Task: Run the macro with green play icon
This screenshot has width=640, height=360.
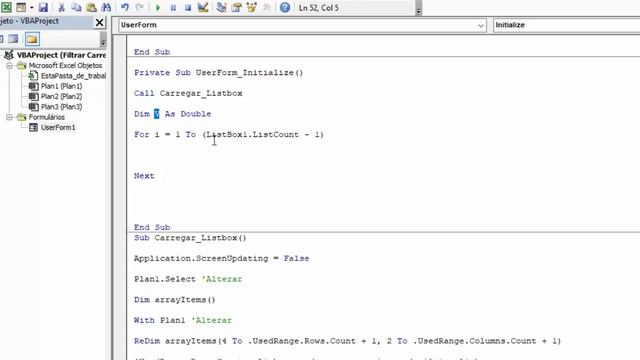Action: (x=158, y=7)
